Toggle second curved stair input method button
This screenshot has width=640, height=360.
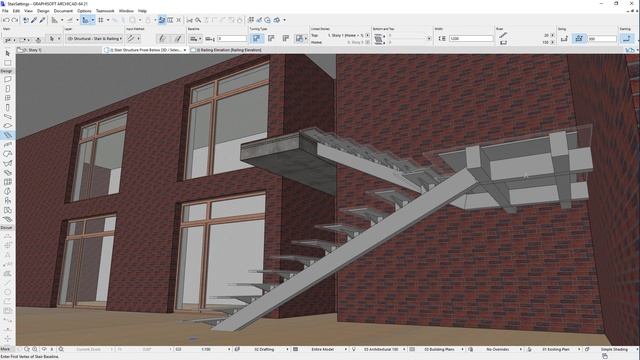pyautogui.click(x=178, y=38)
